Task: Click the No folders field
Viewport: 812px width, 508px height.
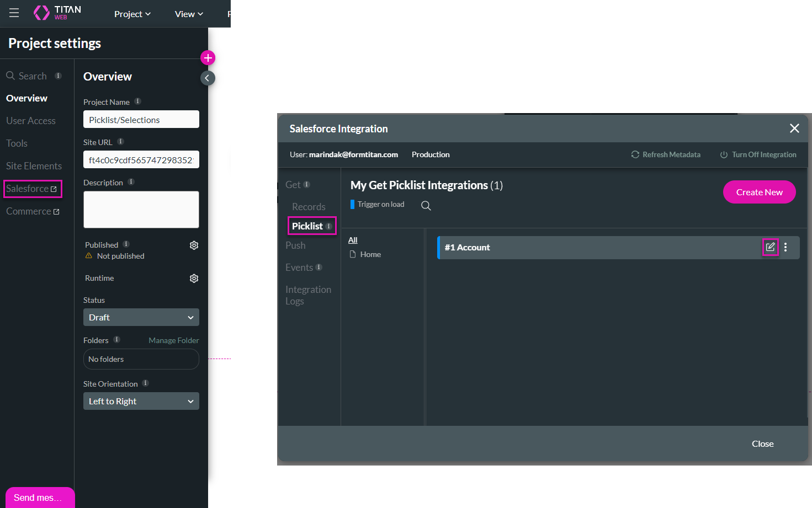Action: (141, 359)
